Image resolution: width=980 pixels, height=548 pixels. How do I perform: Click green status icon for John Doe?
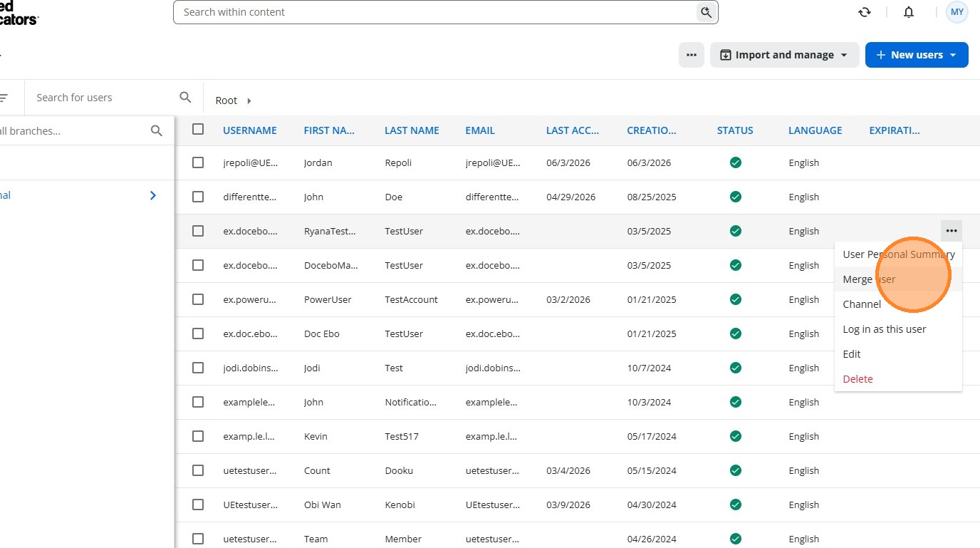point(736,197)
